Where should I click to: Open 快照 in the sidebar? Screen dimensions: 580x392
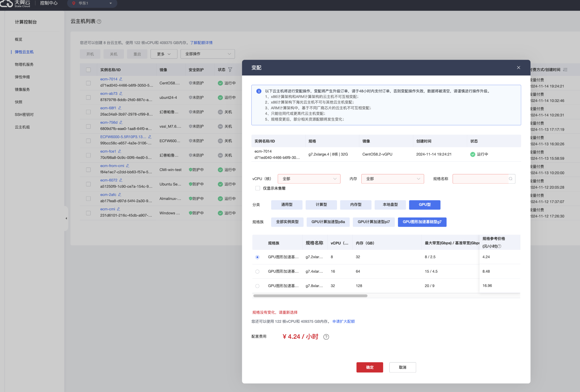pyautogui.click(x=19, y=102)
